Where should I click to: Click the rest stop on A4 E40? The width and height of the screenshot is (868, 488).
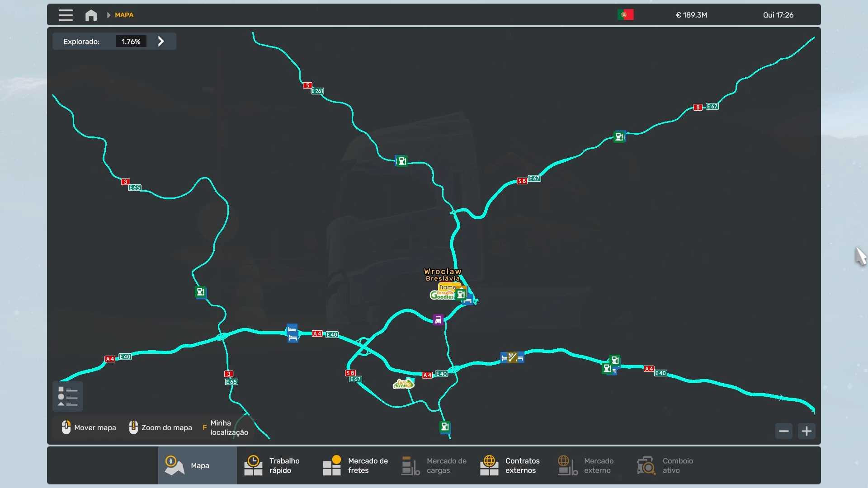click(x=292, y=333)
